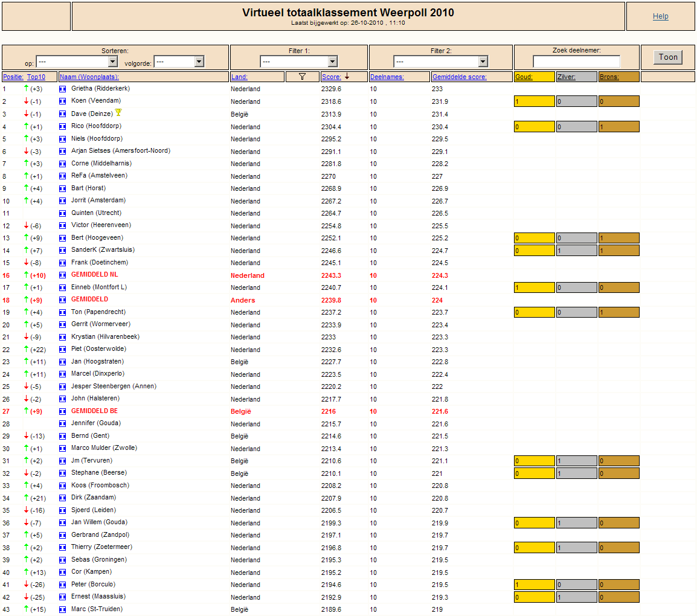Click the info icon beside Dave (Deinze)
Image resolution: width=697 pixels, height=616 pixels.
(63, 114)
